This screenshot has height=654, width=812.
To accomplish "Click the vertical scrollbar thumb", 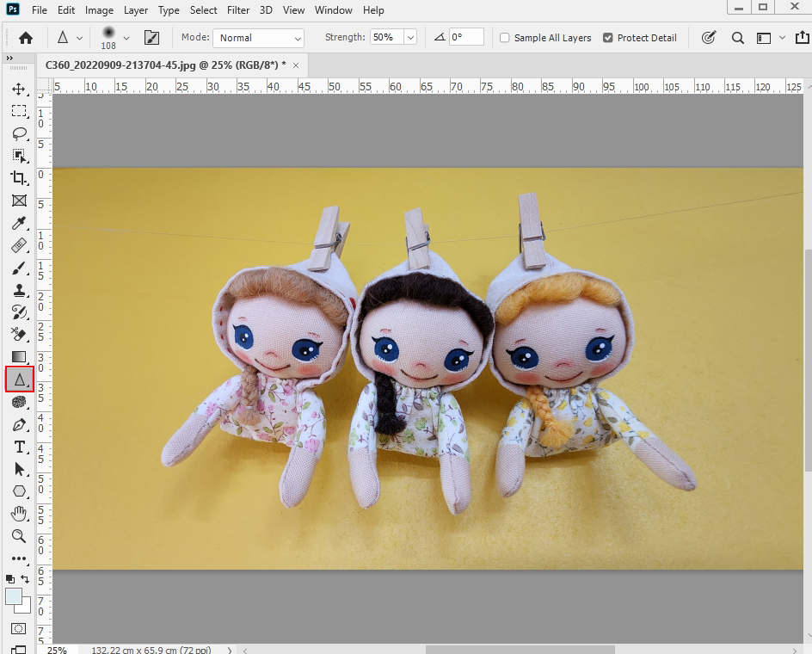I will coord(808,361).
